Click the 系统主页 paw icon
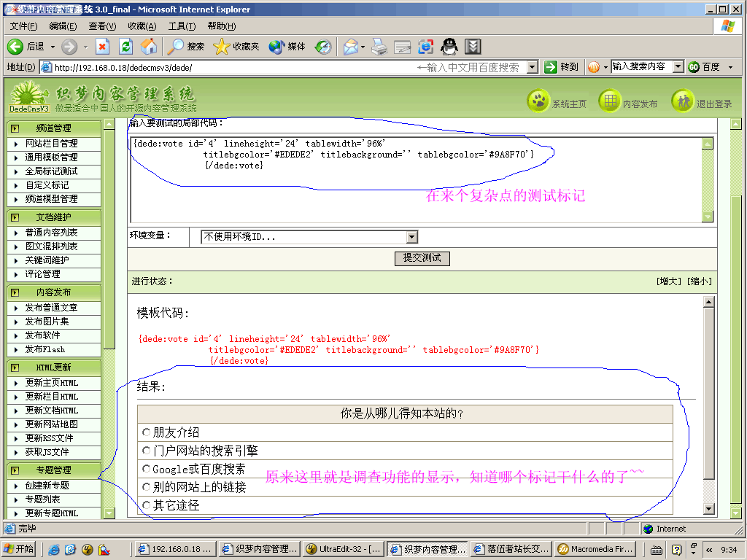Screen dimensions: 747x560 (x=538, y=102)
